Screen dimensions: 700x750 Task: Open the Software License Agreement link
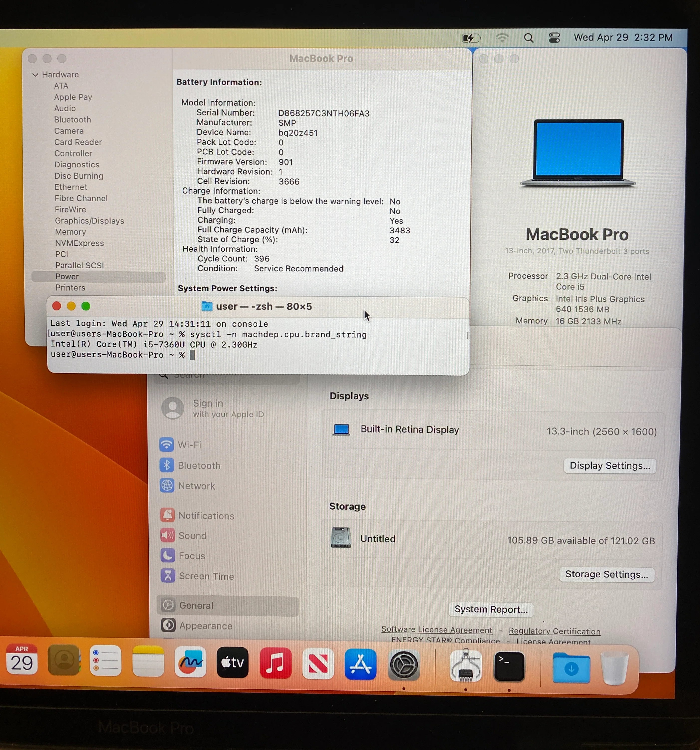437,630
